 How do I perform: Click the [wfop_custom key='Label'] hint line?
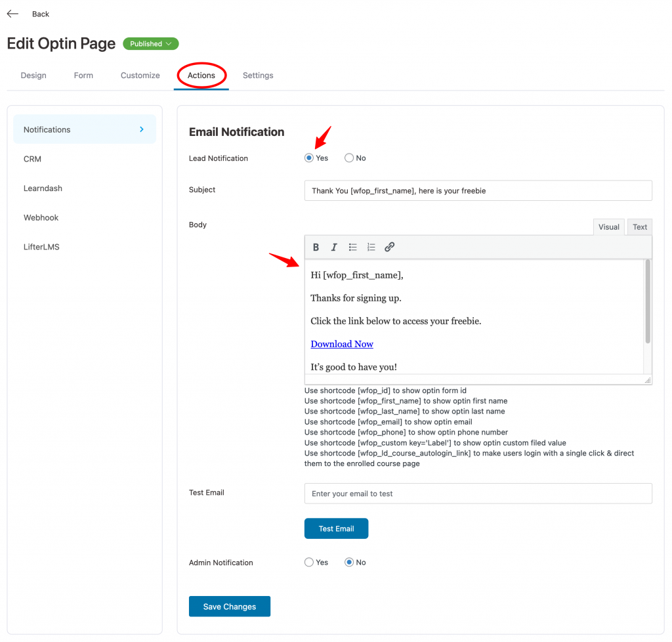435,442
